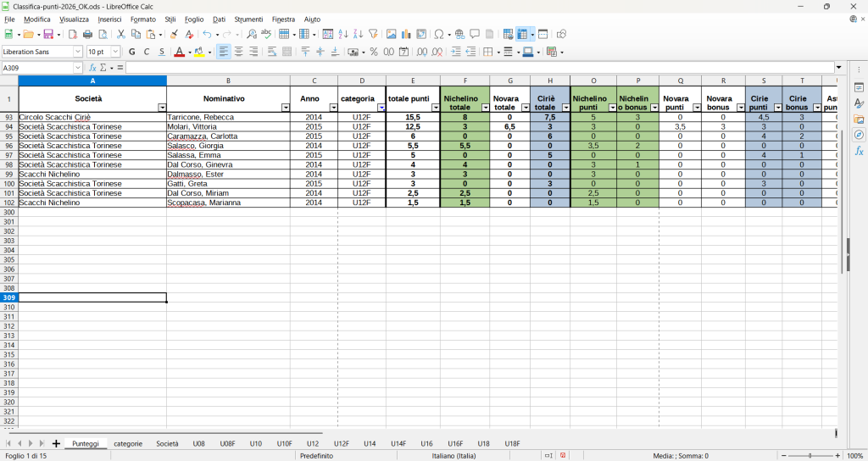Screen dimensions: 868x461
Task: Toggle bold formatting (G button)
Action: (131, 52)
